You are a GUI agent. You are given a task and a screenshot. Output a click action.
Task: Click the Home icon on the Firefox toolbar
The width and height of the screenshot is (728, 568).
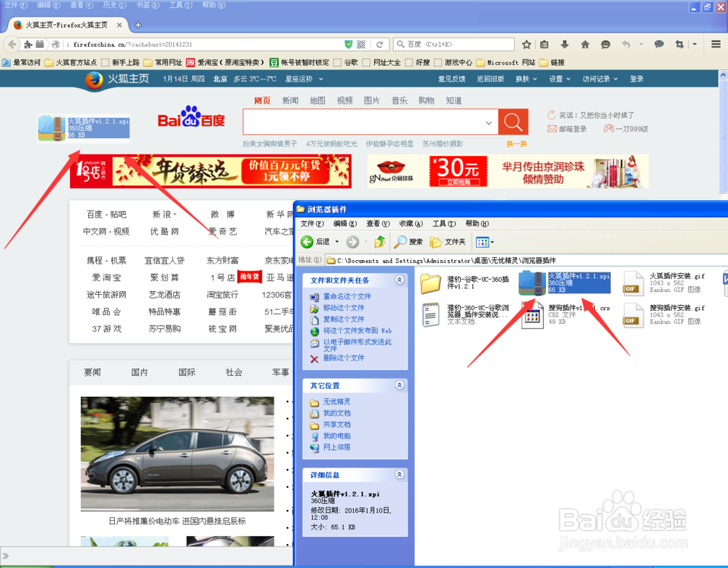point(585,44)
